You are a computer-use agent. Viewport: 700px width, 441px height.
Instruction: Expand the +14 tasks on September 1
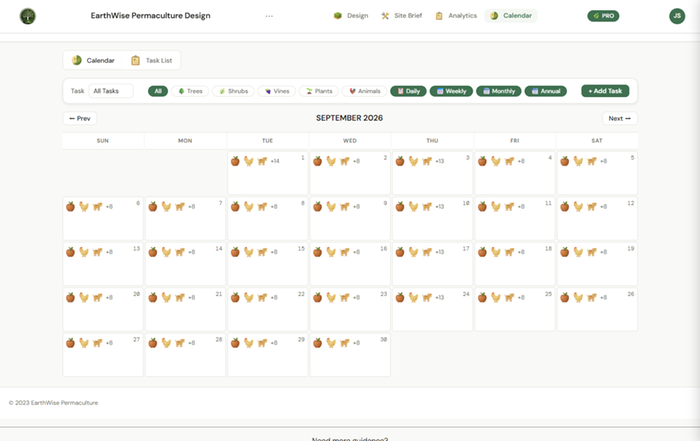275,161
